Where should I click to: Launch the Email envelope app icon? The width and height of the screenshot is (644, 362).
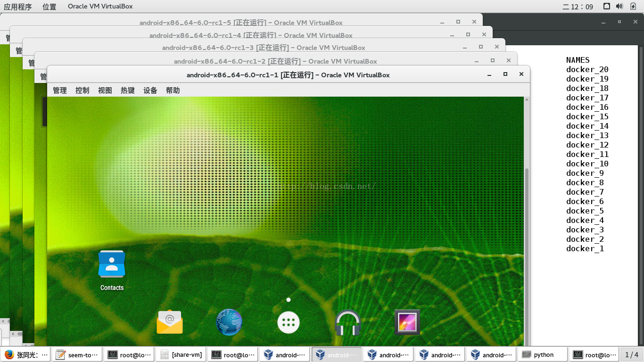170,322
